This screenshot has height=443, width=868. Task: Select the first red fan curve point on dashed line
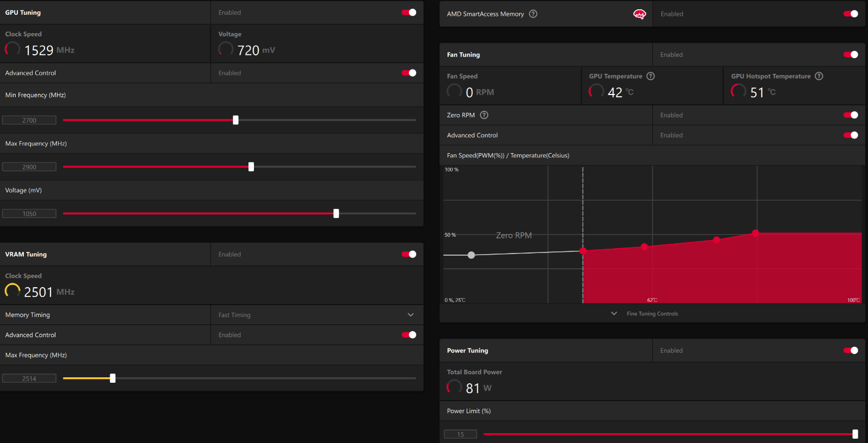(x=583, y=251)
